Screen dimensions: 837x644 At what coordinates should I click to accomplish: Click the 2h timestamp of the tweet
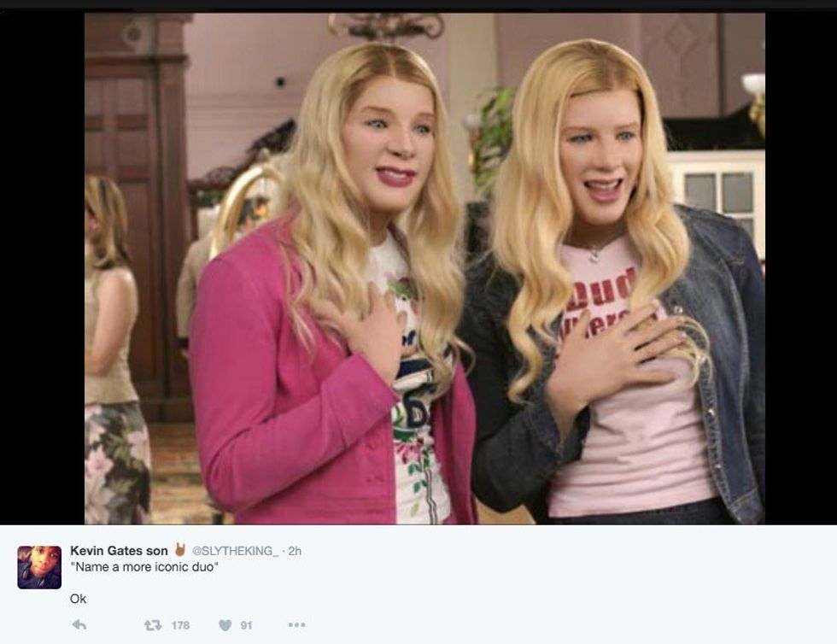click(x=295, y=551)
